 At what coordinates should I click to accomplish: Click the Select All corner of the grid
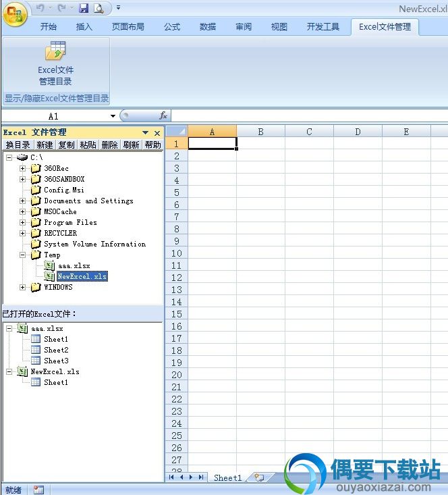tap(177, 131)
